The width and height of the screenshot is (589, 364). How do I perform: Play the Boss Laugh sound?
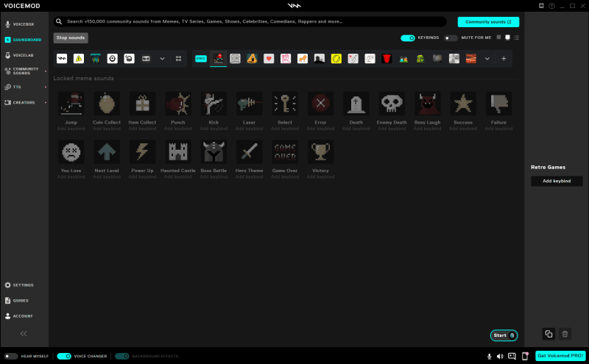click(x=428, y=104)
